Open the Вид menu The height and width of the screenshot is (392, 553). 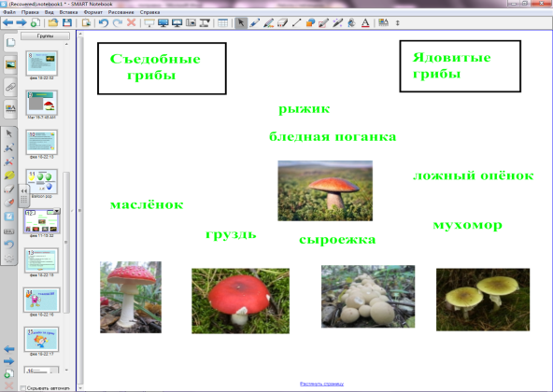[x=49, y=12]
